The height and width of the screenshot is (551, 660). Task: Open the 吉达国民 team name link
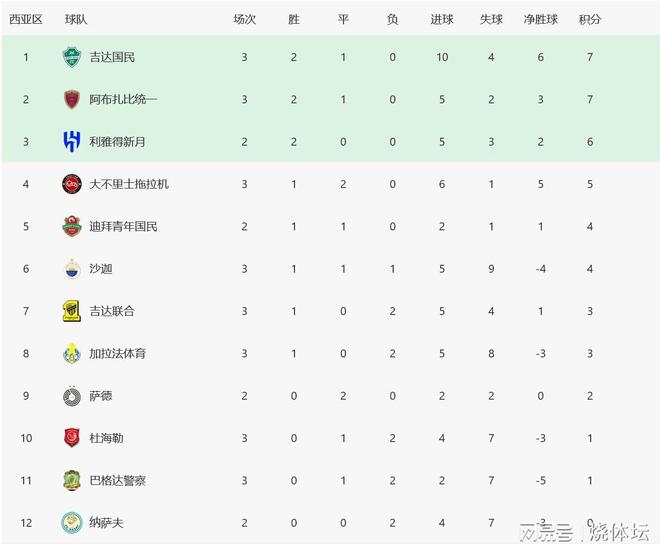pyautogui.click(x=112, y=57)
